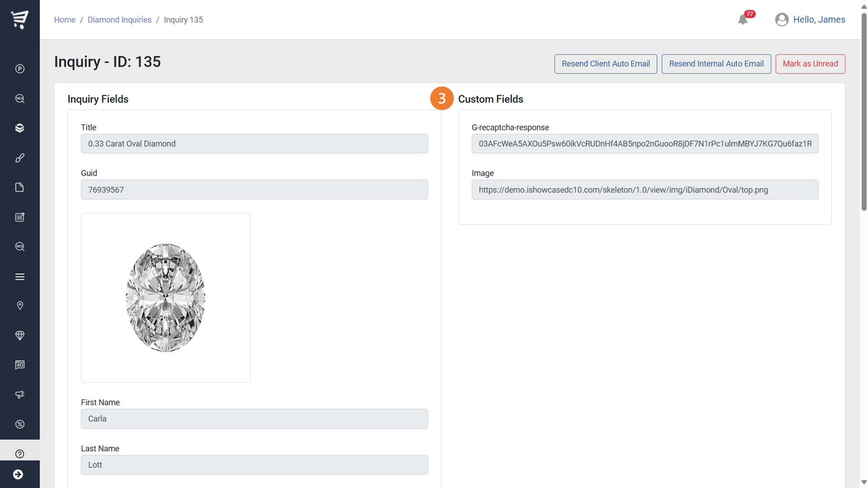
Task: Open the Hello, James user menu
Action: [810, 20]
